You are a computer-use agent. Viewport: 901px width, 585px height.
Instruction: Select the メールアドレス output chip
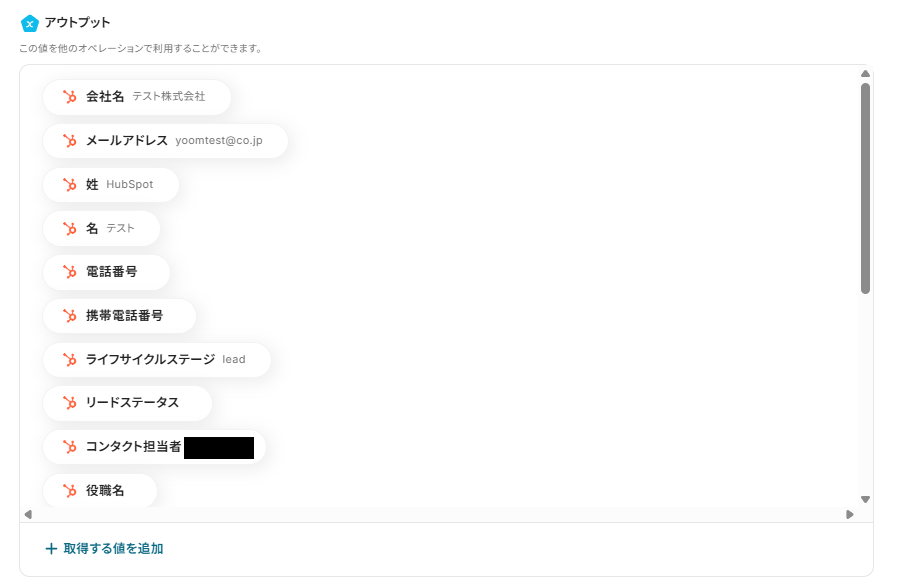[165, 141]
